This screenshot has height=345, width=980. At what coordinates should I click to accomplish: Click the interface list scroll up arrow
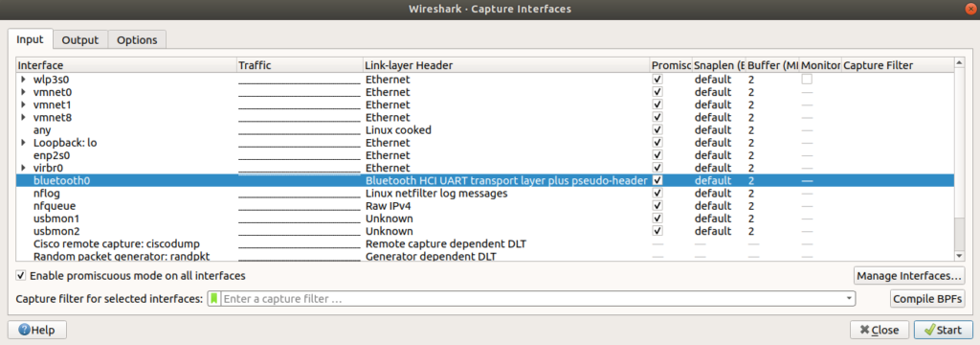(x=959, y=63)
